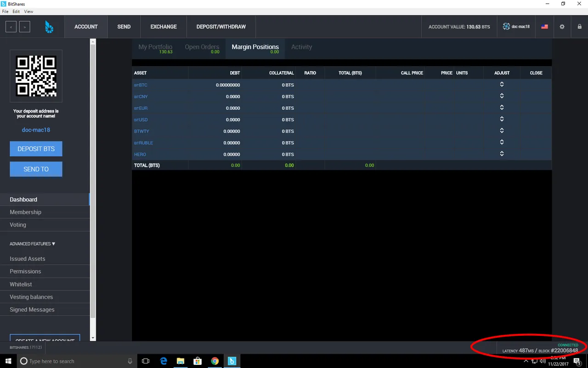
Task: Click the HERO asset link
Action: click(x=140, y=154)
